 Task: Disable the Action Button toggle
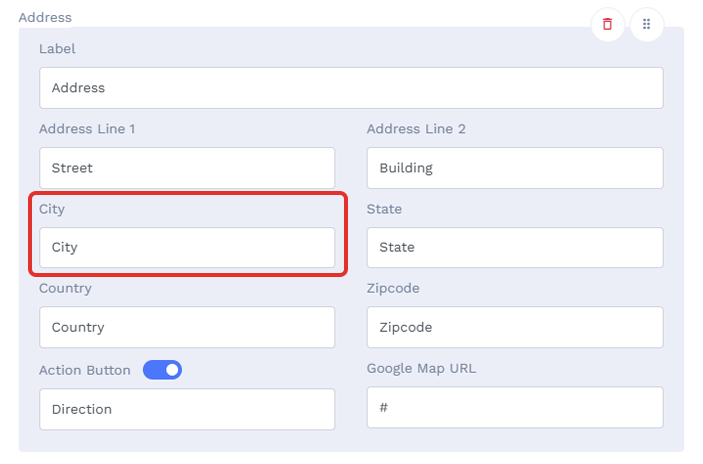pyautogui.click(x=162, y=370)
